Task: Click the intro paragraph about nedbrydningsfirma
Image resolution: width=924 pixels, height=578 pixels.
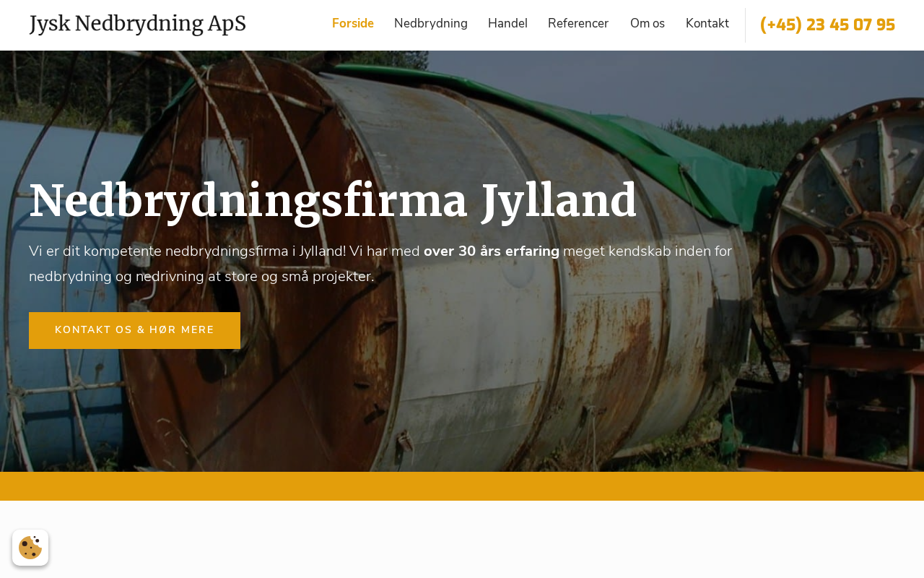Action: (x=380, y=264)
